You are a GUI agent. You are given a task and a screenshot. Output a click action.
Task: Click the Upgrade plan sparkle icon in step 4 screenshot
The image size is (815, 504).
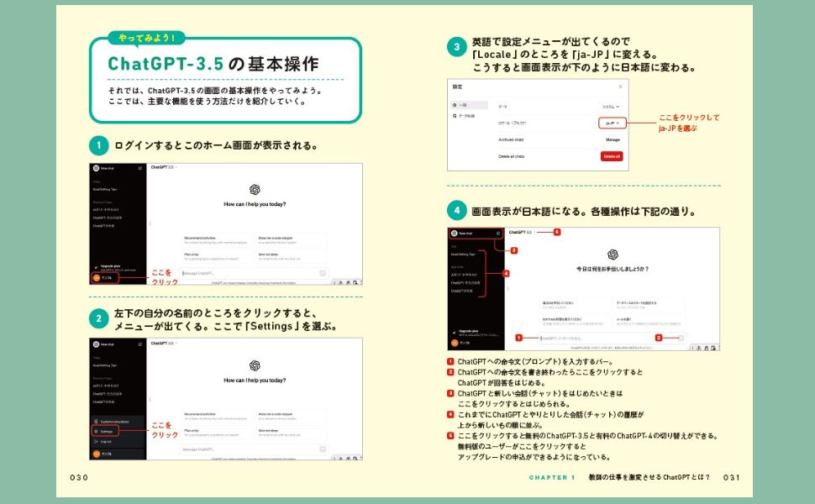(455, 332)
